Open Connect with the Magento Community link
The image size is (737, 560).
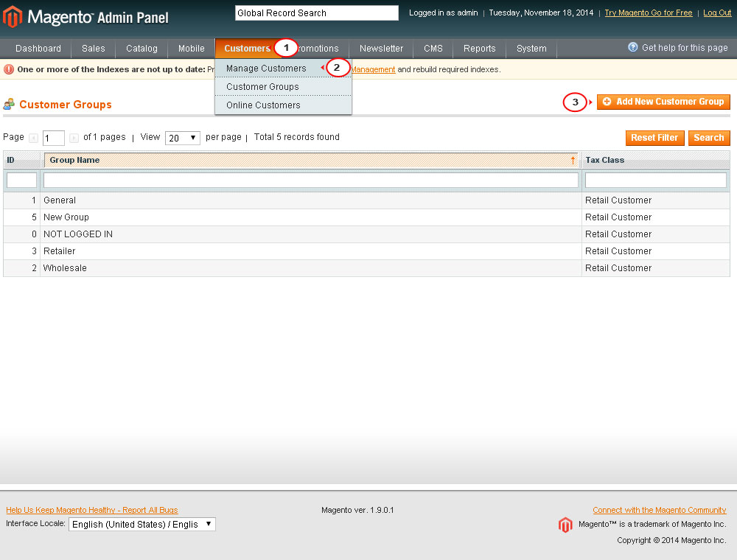pos(660,510)
